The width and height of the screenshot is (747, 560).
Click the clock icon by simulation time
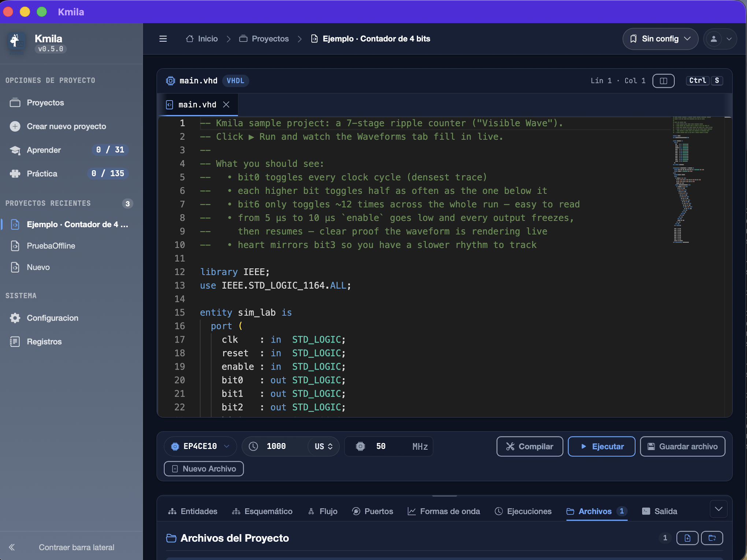coord(253,446)
